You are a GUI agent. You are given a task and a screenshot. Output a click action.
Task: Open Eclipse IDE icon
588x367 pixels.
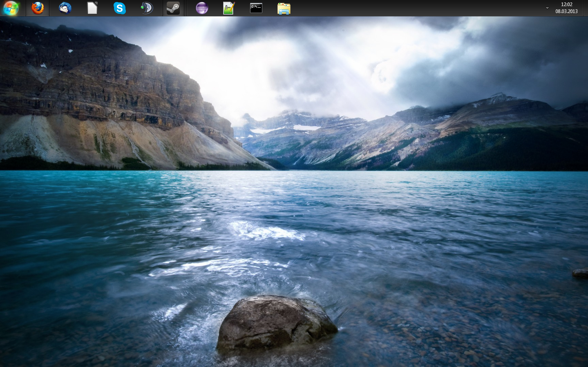tap(202, 8)
